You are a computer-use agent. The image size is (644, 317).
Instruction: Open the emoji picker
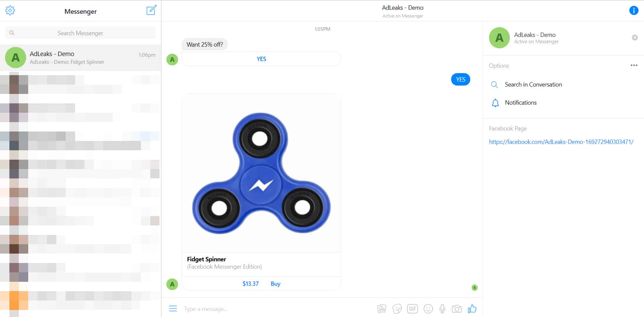pos(428,309)
